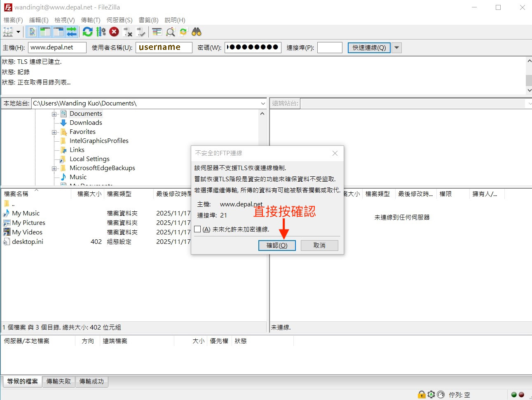The image size is (532, 400).
Task: Toggle message log display icon
Action: pos(32,32)
